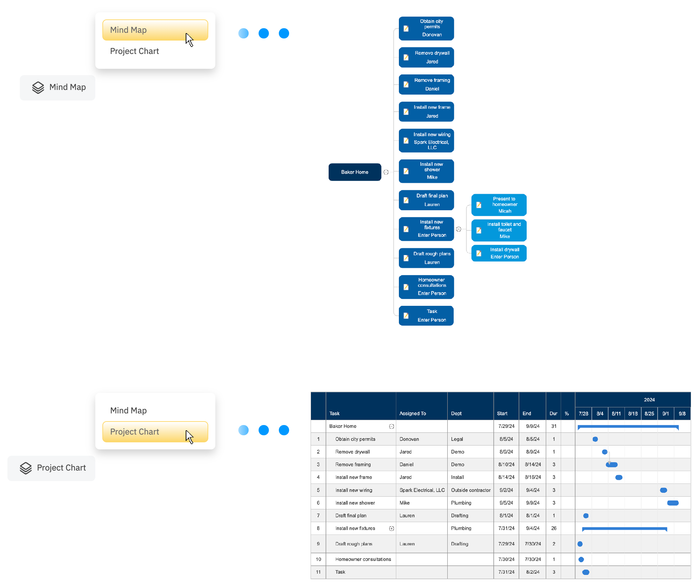Click the layers icon beside the Mind Map label
Viewport: 700px width, 588px height.
point(38,87)
